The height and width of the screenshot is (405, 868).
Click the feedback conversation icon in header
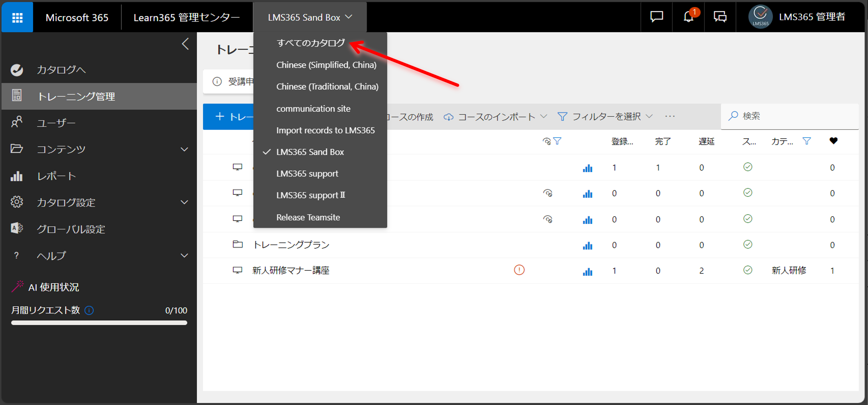click(720, 16)
